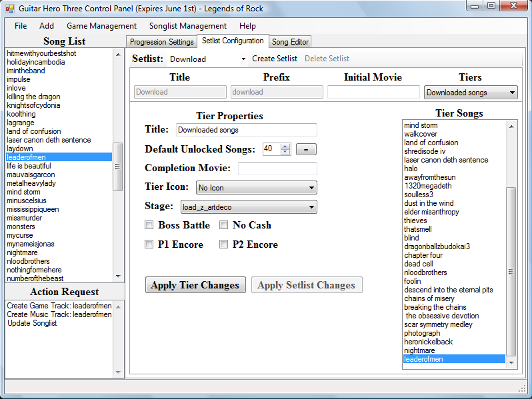
Task: Select 'leaderofmen' in Song List
Action: tap(59, 157)
